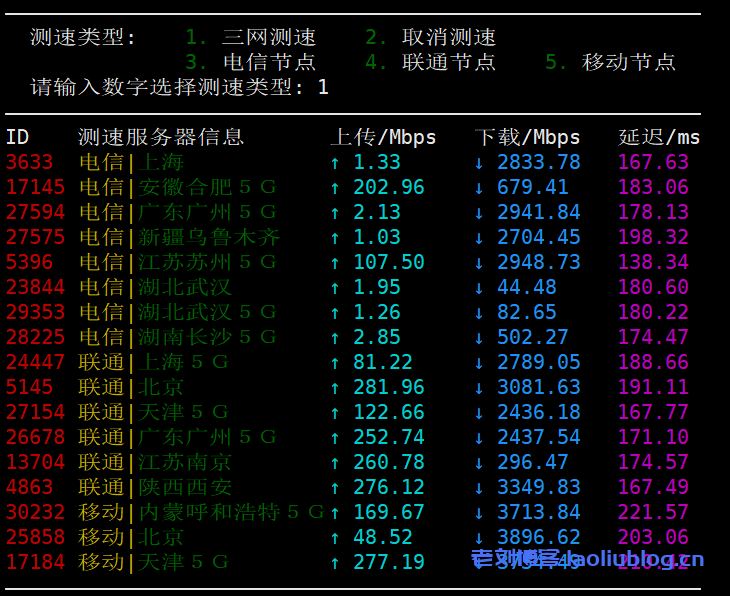Click the download arrow beside 3081.63
This screenshot has height=596, width=730.
(x=479, y=387)
